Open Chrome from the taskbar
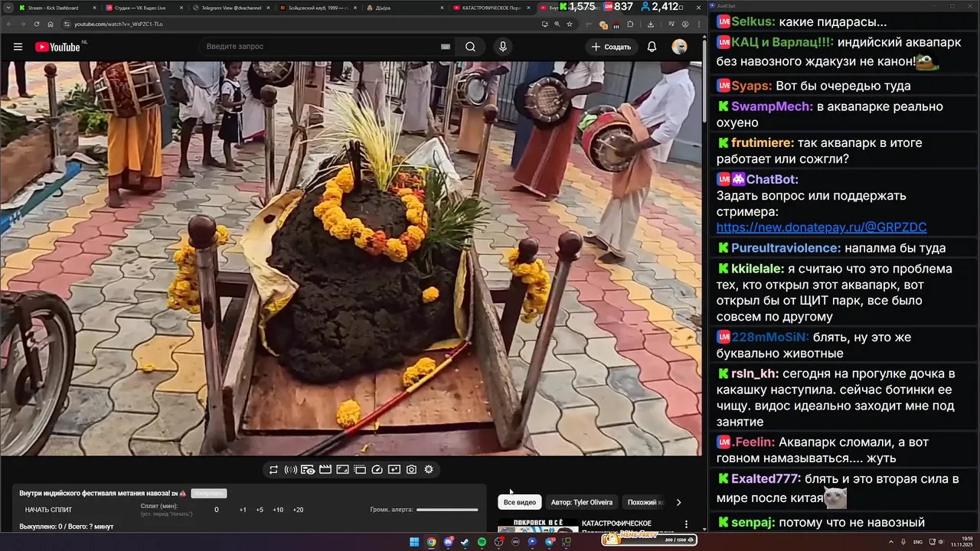This screenshot has width=980, height=551. [x=431, y=542]
